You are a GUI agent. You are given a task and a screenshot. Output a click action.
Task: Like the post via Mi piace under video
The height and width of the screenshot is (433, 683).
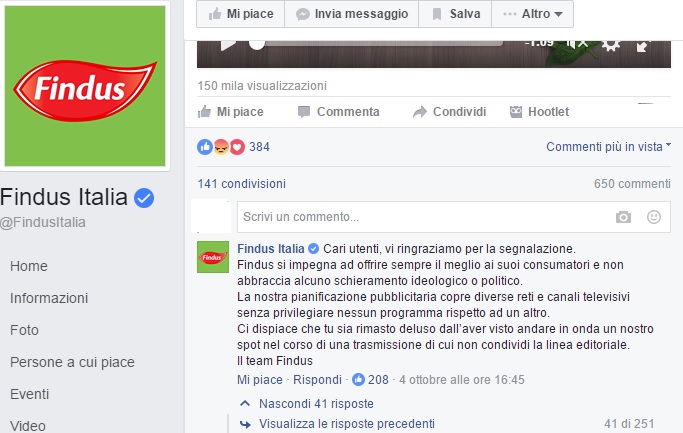click(x=230, y=112)
